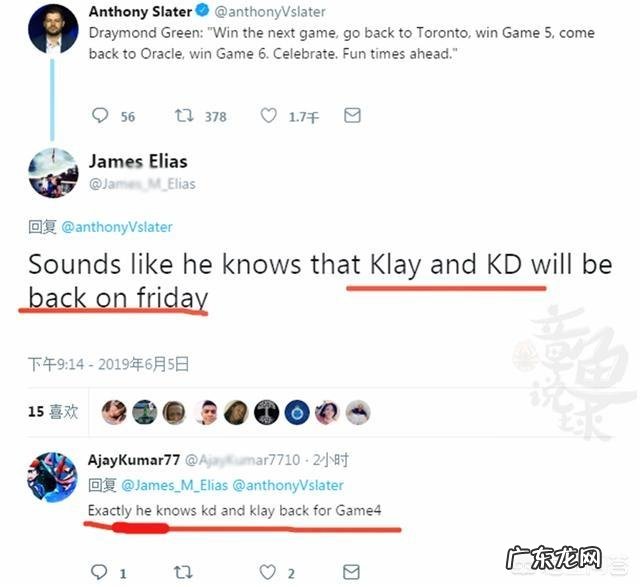Open the @anthonyVslater handle in header

point(270,12)
